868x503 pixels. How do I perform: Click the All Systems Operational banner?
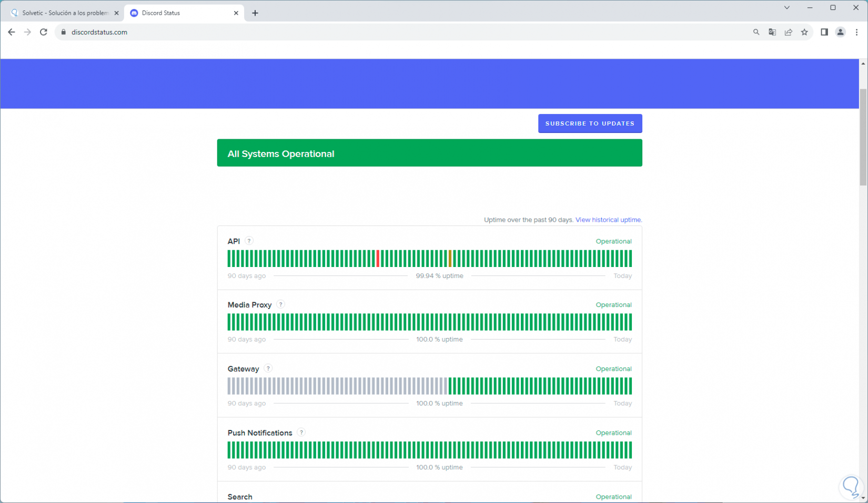tap(430, 153)
